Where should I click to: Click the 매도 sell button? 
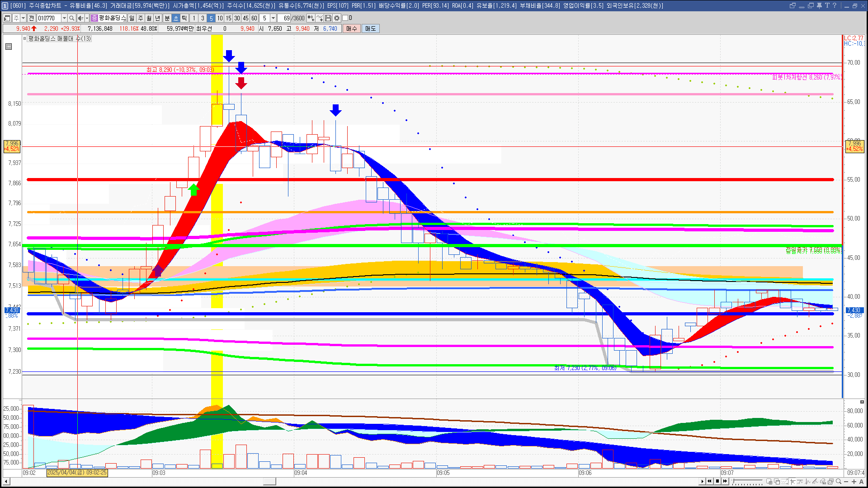[x=370, y=28]
